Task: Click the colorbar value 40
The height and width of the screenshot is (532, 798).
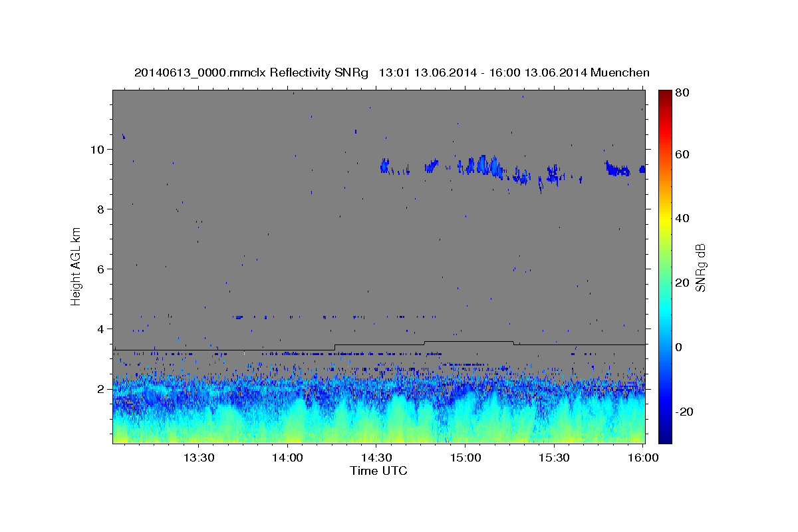Action: coord(683,219)
